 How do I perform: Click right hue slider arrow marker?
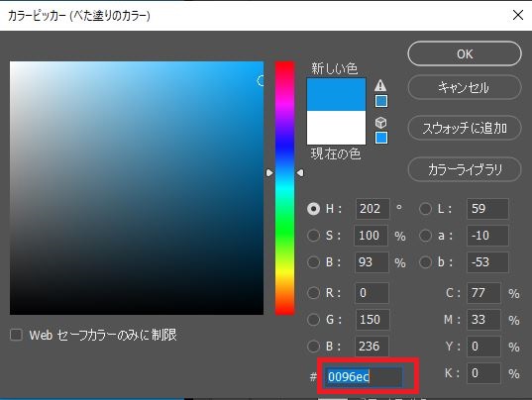point(300,173)
